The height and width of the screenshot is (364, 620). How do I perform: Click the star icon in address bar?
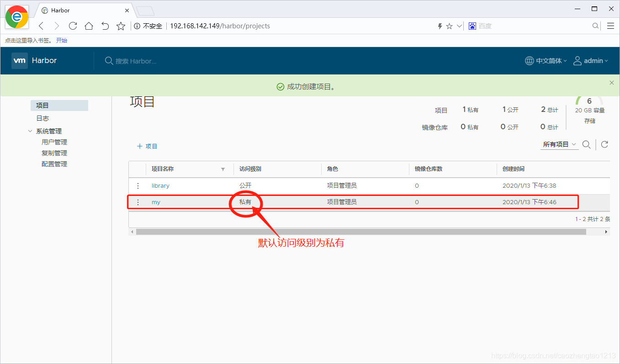450,26
